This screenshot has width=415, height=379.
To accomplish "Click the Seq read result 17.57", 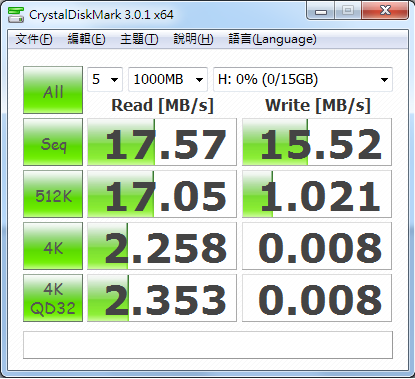I will (162, 142).
